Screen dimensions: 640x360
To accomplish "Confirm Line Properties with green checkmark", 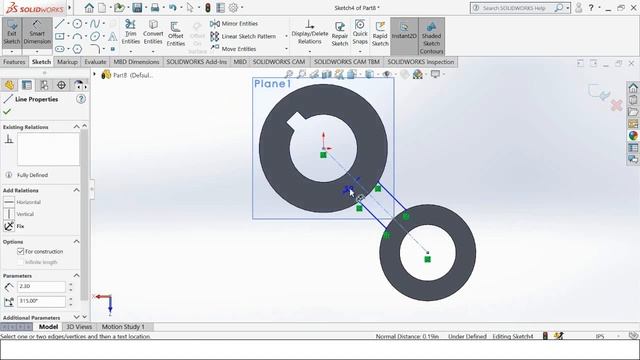I will 7,111.
